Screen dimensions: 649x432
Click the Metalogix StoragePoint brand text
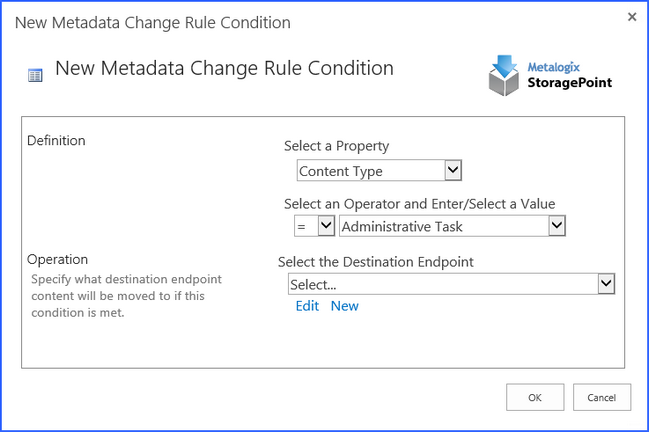tap(569, 76)
